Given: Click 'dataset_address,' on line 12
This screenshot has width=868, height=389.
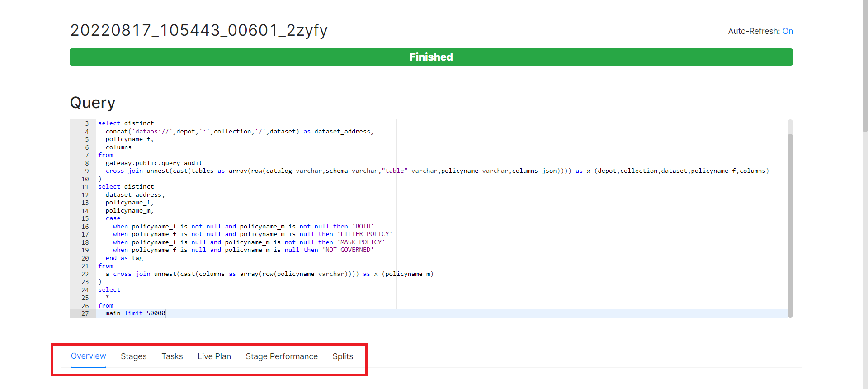Looking at the screenshot, I should click(135, 195).
